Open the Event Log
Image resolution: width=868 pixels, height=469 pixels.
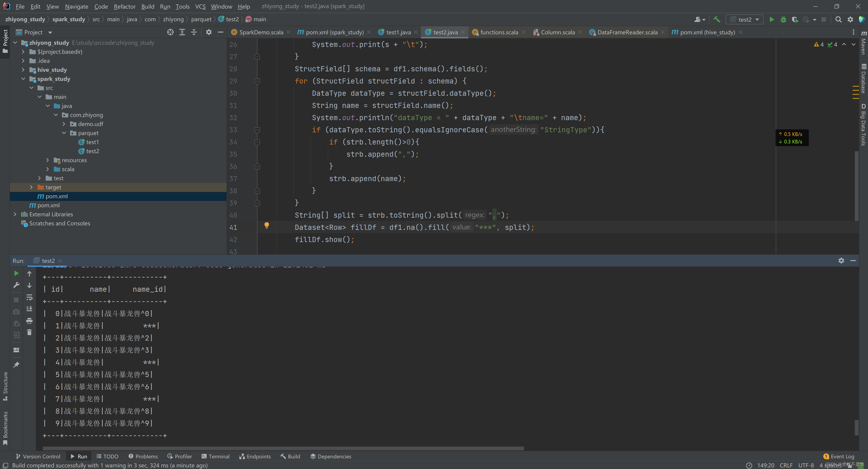(x=839, y=456)
